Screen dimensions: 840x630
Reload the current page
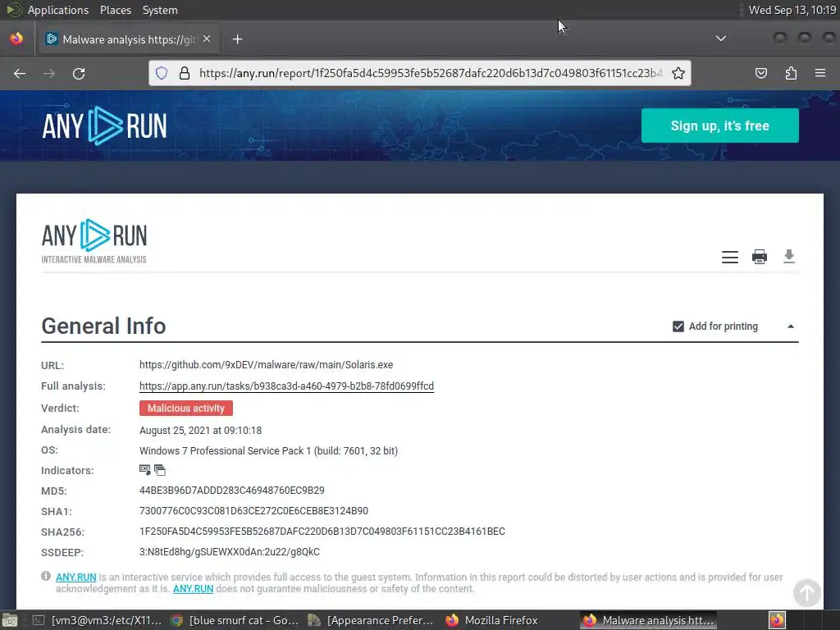79,73
